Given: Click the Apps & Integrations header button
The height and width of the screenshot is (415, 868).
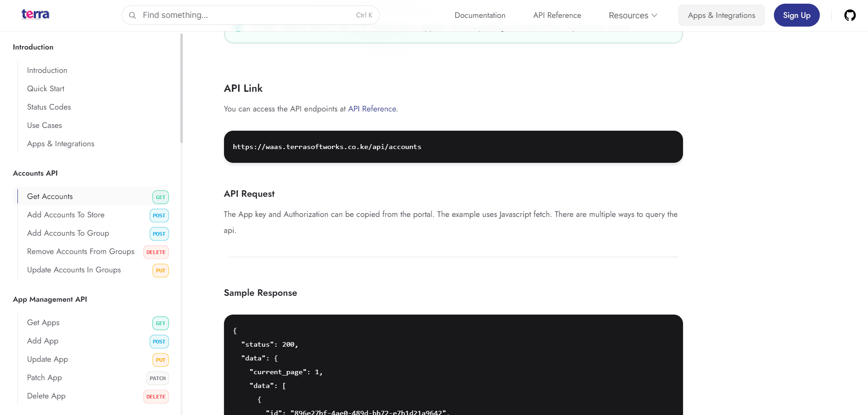Looking at the screenshot, I should [x=721, y=16].
